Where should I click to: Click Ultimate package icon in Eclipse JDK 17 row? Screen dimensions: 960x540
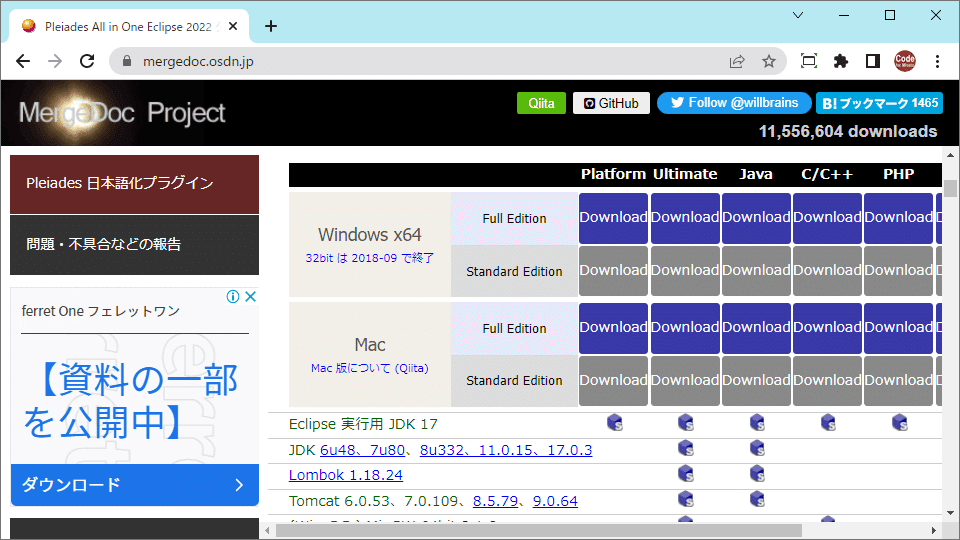686,422
